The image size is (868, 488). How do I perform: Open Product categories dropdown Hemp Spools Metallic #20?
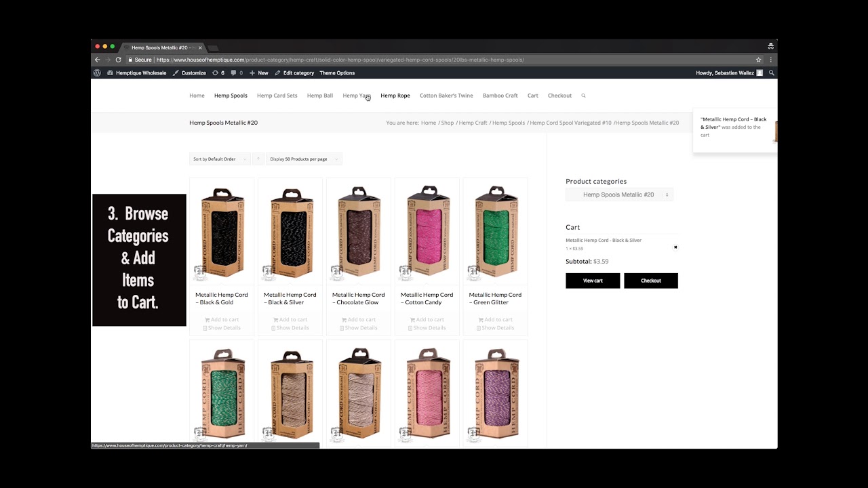click(619, 195)
